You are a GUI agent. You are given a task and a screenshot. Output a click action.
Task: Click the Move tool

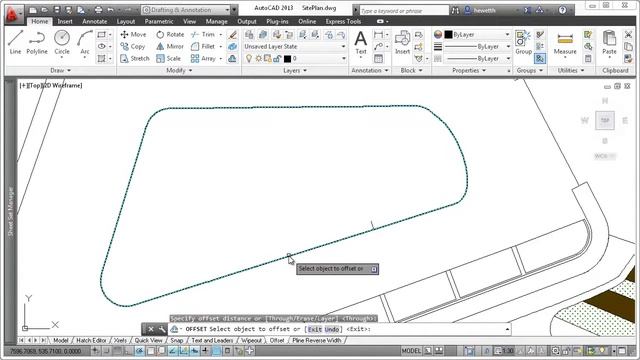coord(133,35)
